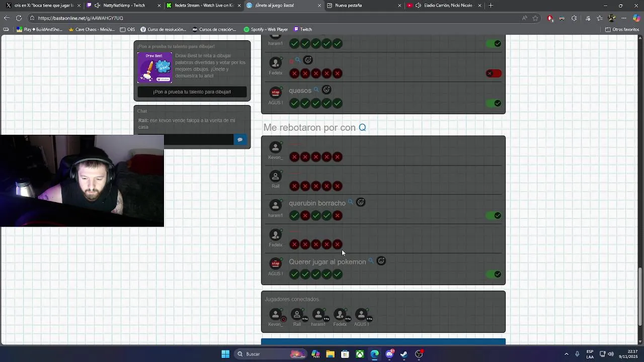
Task: Open browser settings three-dot menu
Action: tap(625, 18)
